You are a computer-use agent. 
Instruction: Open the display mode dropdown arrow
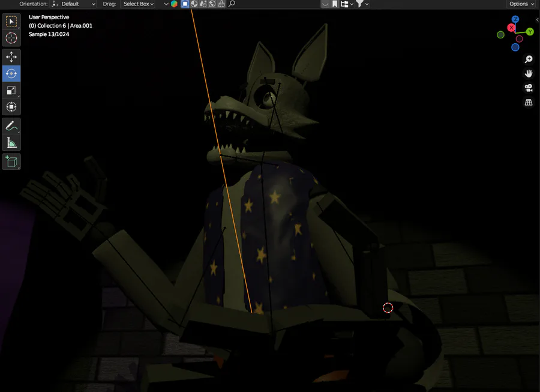(352, 4)
